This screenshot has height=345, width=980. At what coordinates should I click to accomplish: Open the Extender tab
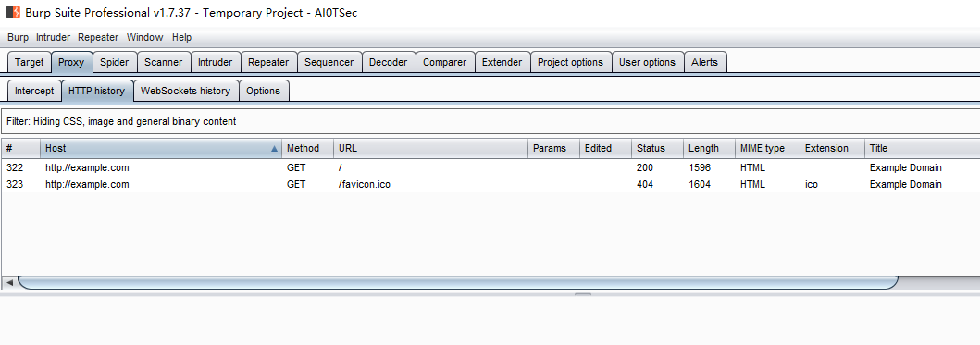(x=502, y=63)
